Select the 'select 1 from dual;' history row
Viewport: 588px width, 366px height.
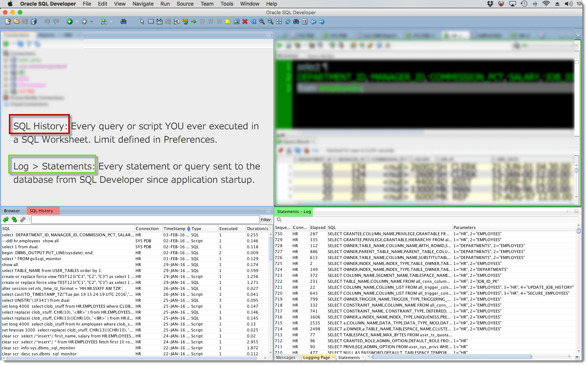point(135,247)
